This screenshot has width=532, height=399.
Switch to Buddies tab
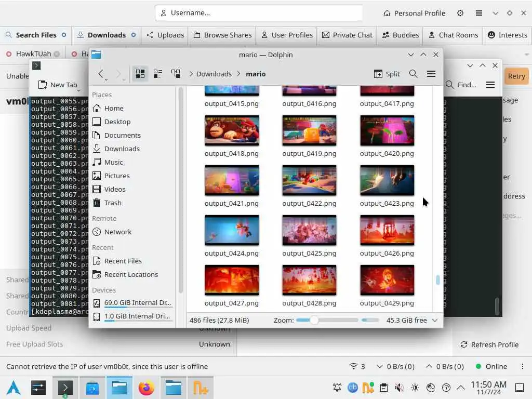(x=401, y=35)
